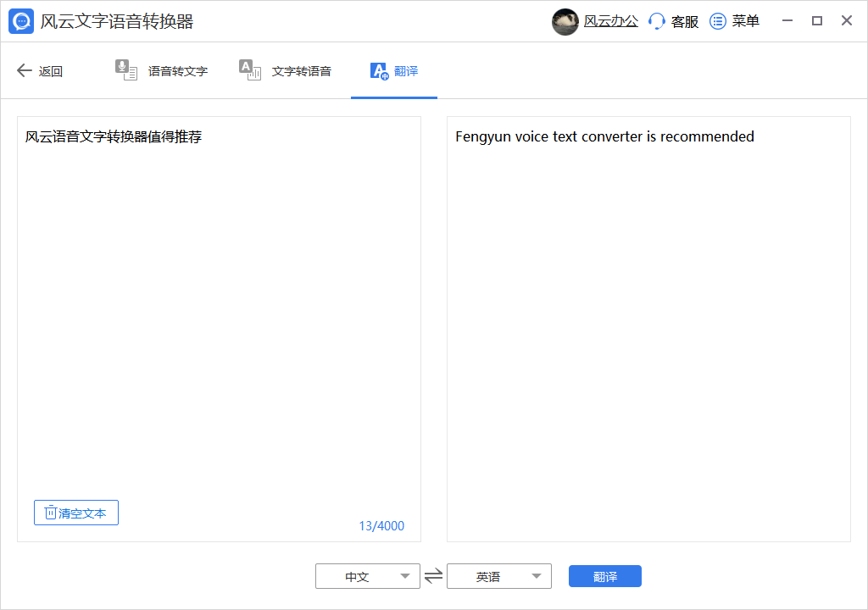This screenshot has height=610, width=868.
Task: Click the source text 风云语音文字转换器值得推荐
Action: coord(114,136)
